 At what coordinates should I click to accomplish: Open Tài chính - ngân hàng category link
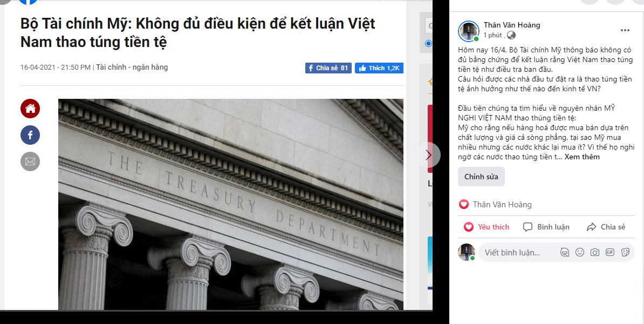point(132,67)
